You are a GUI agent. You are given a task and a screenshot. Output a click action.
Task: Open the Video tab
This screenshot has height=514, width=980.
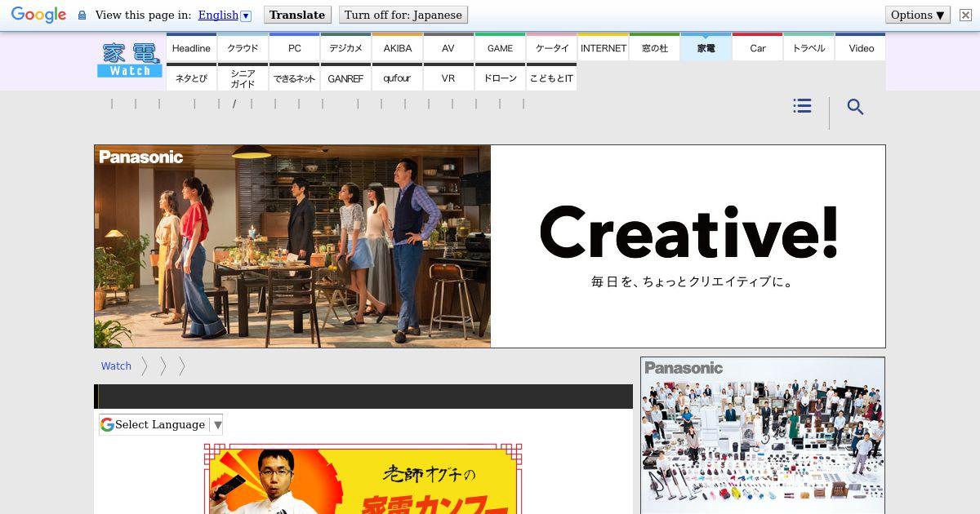coord(861,47)
